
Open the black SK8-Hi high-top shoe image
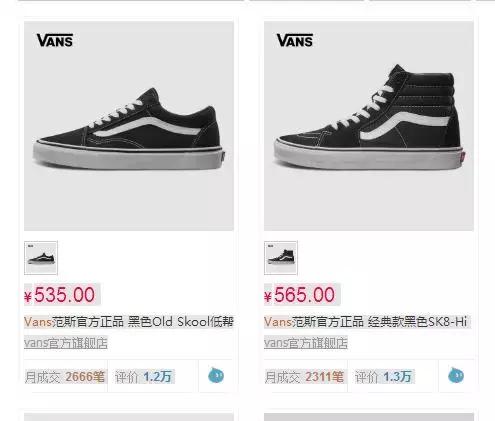pyautogui.click(x=369, y=126)
